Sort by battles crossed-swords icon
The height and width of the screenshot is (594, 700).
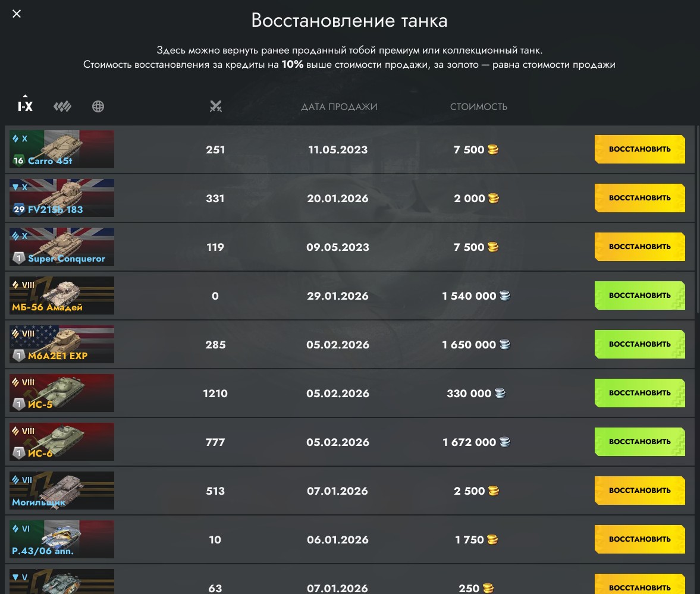point(215,106)
